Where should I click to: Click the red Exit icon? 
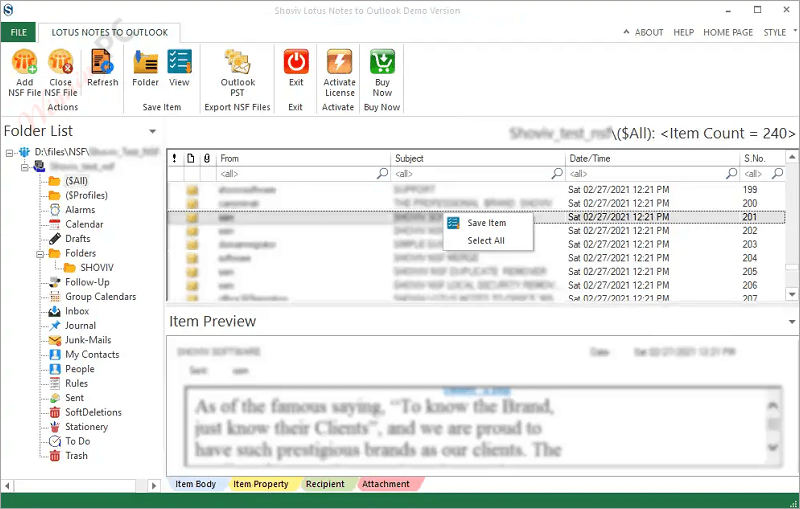tap(296, 61)
